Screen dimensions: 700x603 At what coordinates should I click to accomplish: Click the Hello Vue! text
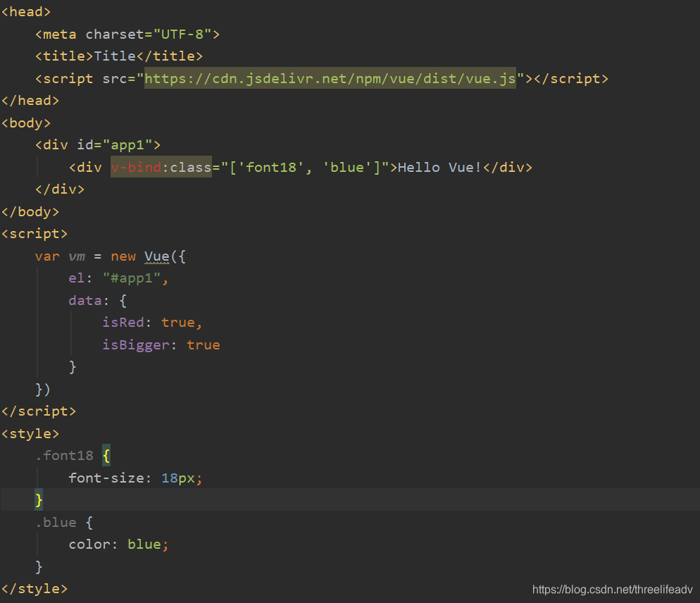point(439,167)
